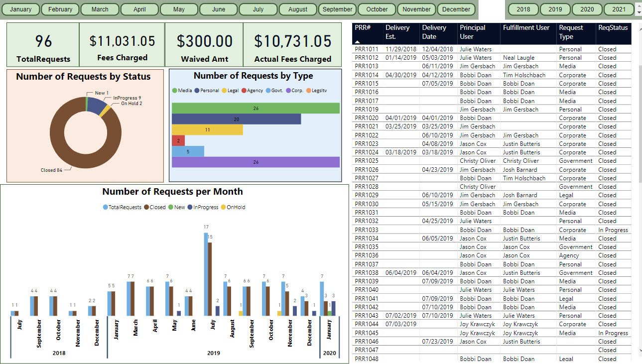Select the 2019 year slicer
Viewport: 642px width, 364px height.
click(x=555, y=9)
